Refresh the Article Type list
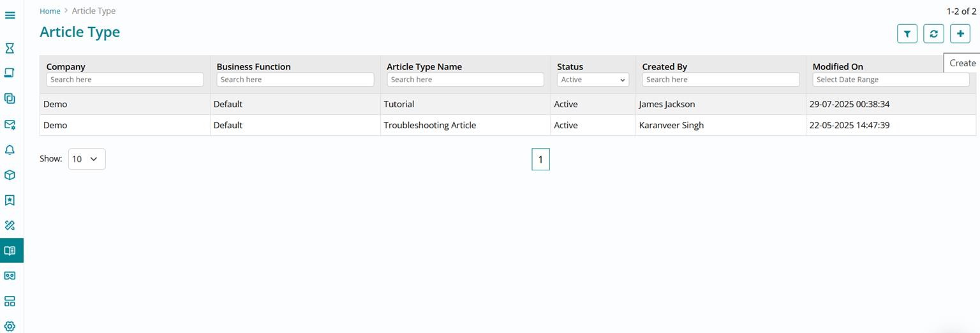Viewport: 980px width, 333px height. [933, 34]
